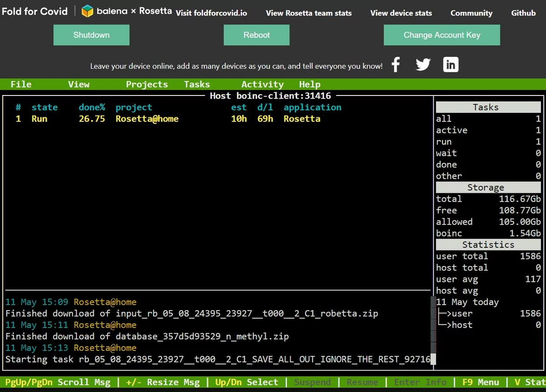Click the Reboot button
This screenshot has width=546, height=392.
(x=257, y=35)
